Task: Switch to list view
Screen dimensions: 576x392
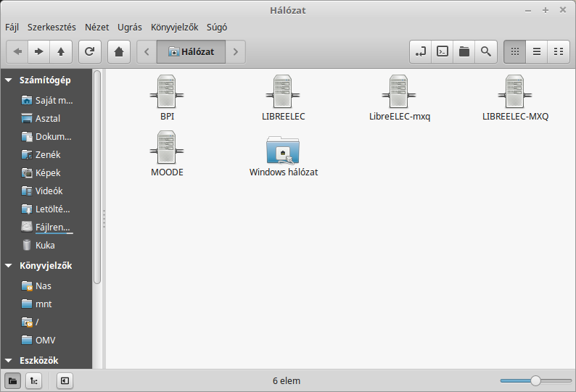Action: point(537,51)
